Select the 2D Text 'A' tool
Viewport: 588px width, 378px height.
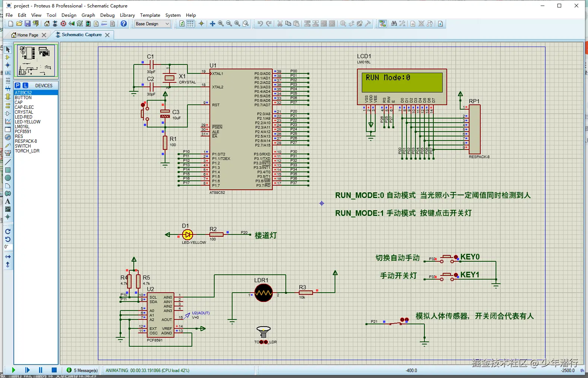tap(7, 201)
